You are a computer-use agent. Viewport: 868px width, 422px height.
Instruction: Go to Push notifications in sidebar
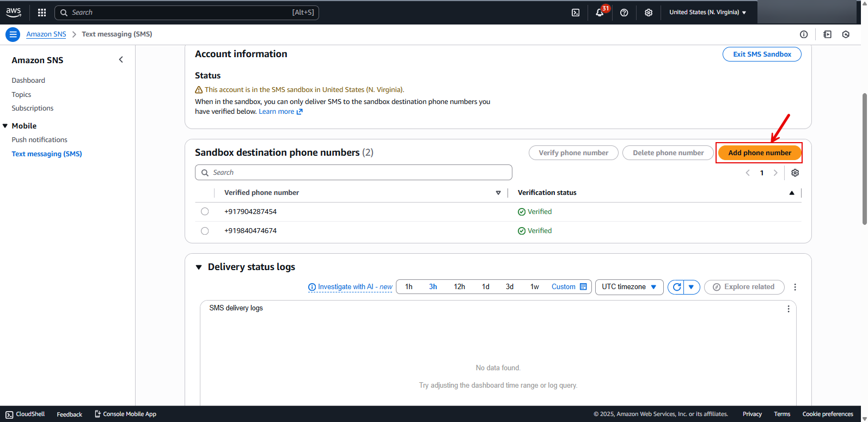[40, 140]
